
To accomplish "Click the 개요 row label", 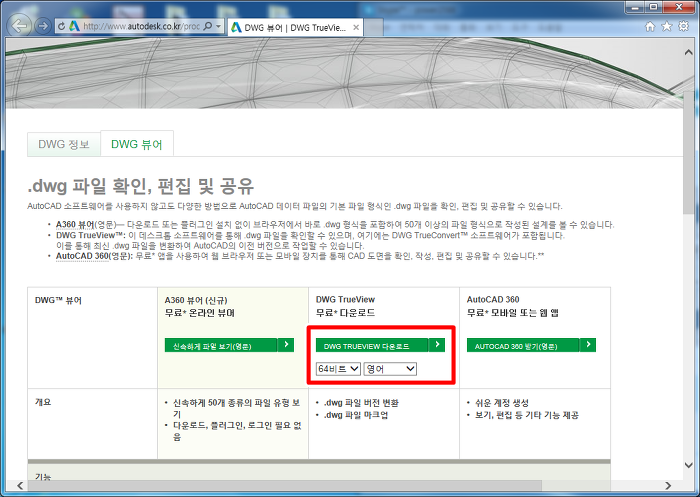I will point(43,402).
